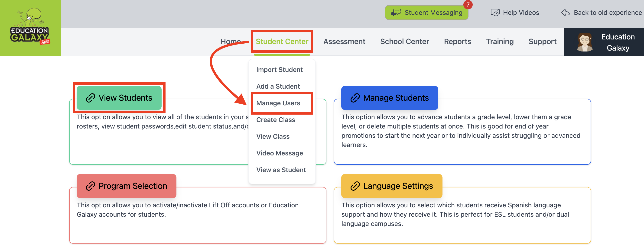The image size is (644, 251).
Task: Open the Training menu
Action: (x=500, y=42)
